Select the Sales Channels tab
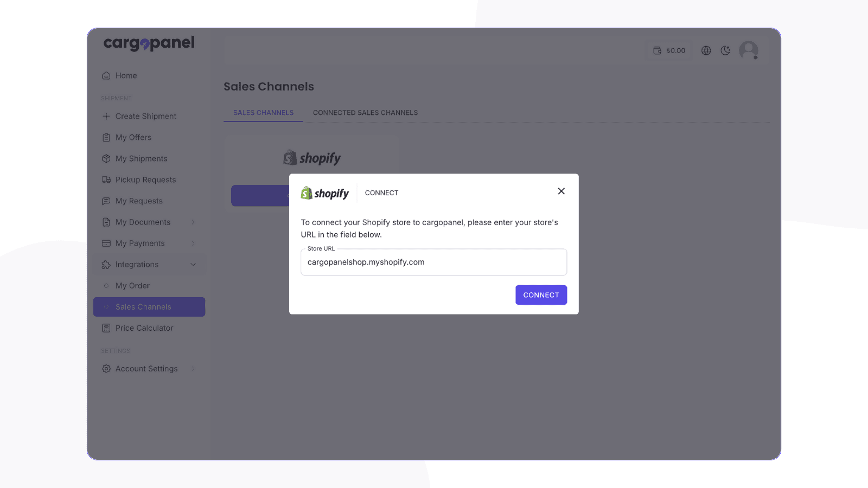 [263, 112]
